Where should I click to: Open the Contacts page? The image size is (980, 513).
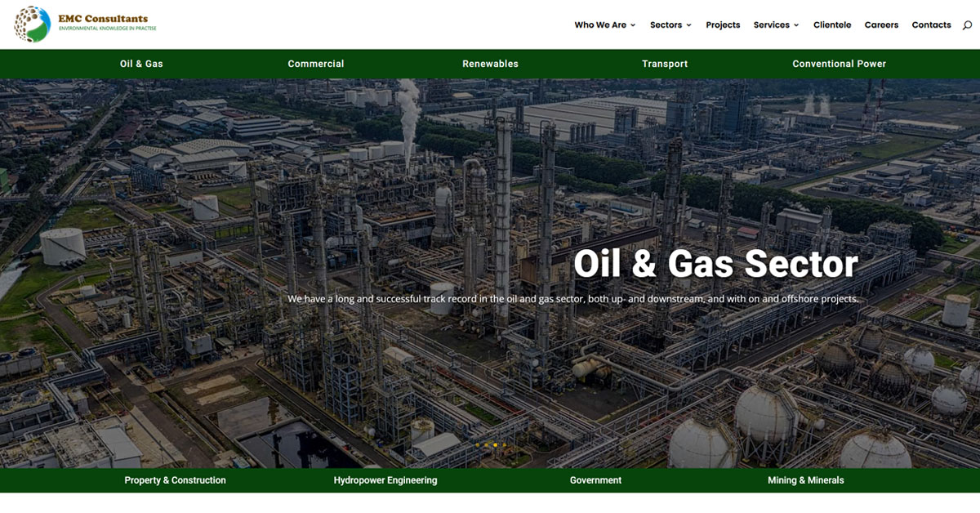[931, 25]
